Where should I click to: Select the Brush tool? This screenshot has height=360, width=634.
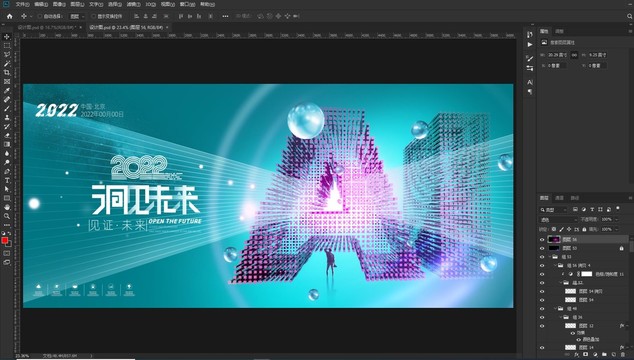(7, 108)
